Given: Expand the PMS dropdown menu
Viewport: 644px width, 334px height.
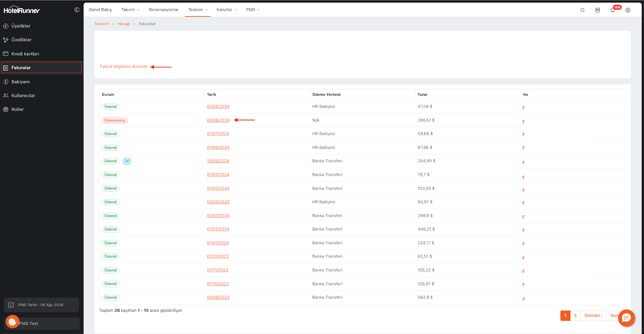Looking at the screenshot, I should [253, 10].
